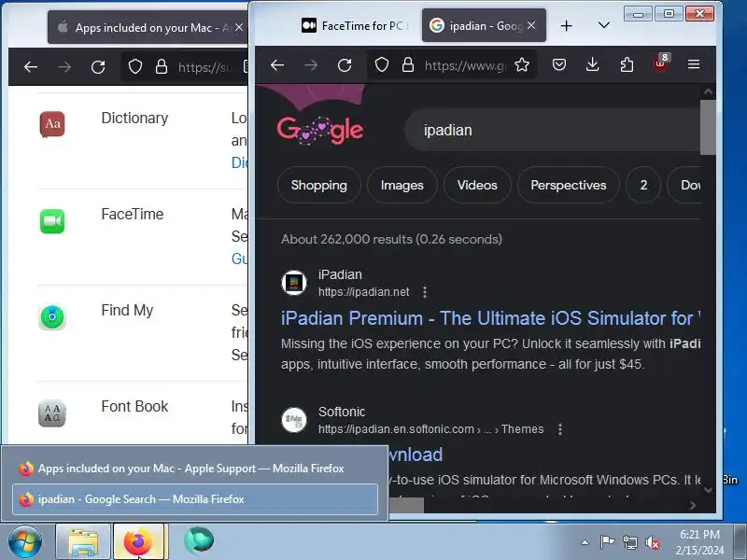The image size is (747, 560).
Task: Click the muted volume tray icon
Action: click(x=653, y=542)
